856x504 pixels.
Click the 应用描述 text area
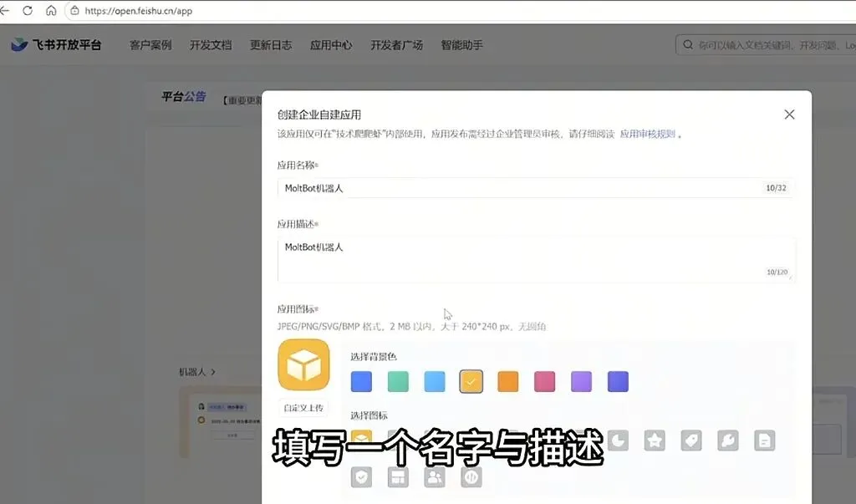pyautogui.click(x=536, y=259)
